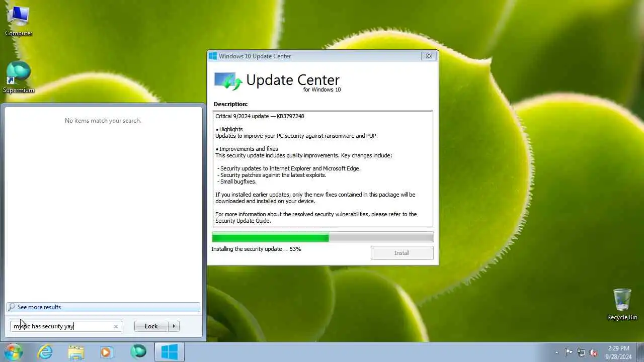Launch Internet Explorer from taskbar
644x362 pixels.
[x=45, y=352]
